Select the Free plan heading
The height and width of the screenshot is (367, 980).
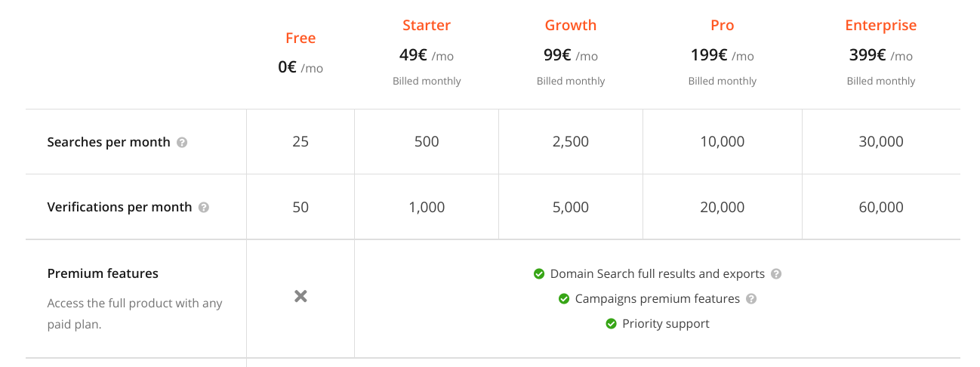300,39
